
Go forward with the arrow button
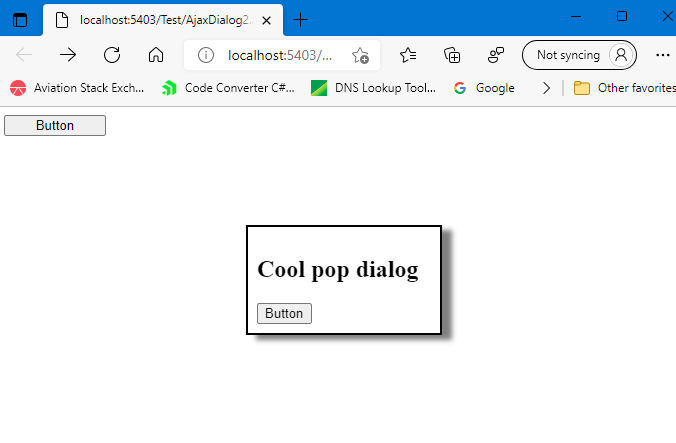pyautogui.click(x=68, y=55)
